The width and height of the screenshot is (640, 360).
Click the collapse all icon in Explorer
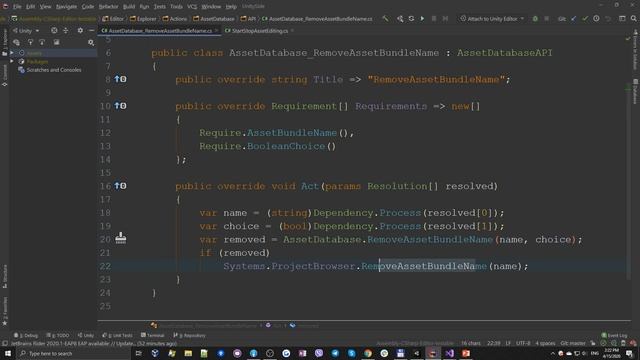[x=65, y=31]
